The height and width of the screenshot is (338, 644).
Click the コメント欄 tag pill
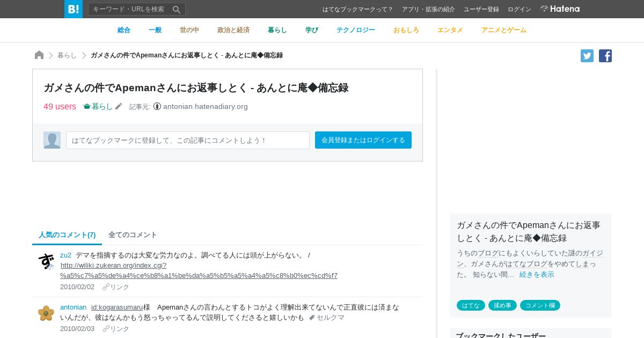(540, 305)
